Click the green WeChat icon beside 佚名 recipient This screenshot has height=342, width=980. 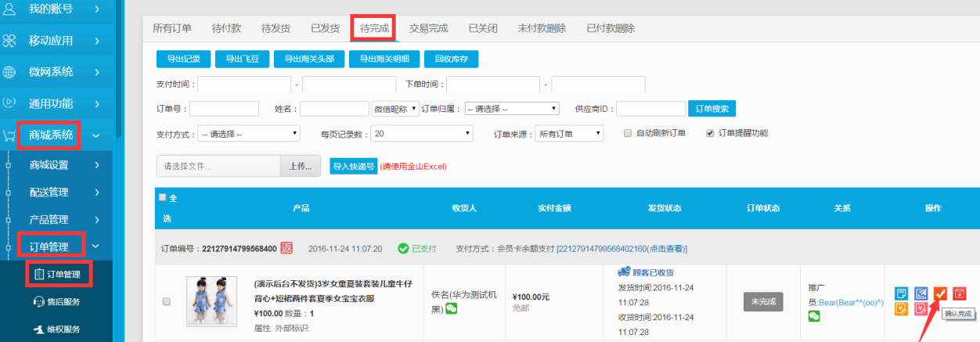tap(452, 308)
